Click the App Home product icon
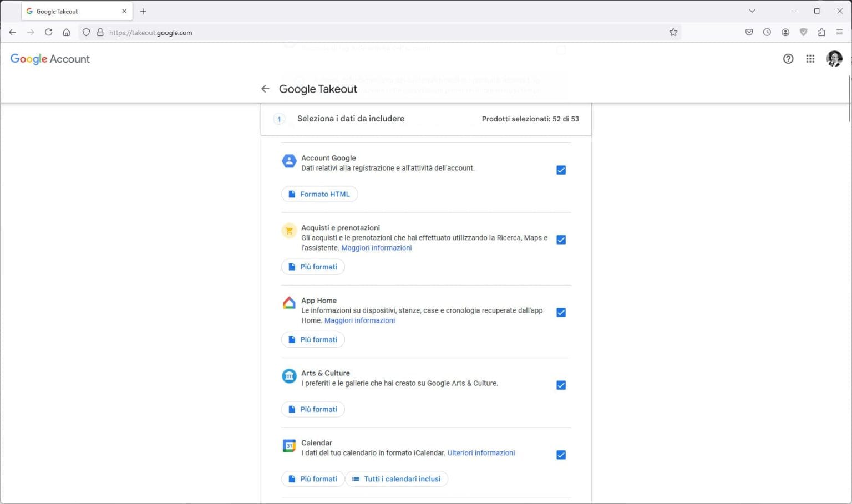Viewport: 852px width, 504px height. point(289,303)
